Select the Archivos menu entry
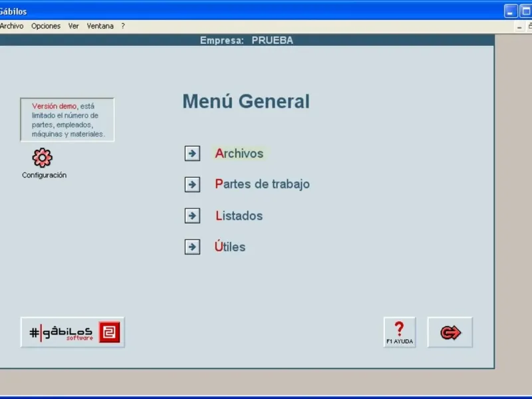 (x=239, y=154)
